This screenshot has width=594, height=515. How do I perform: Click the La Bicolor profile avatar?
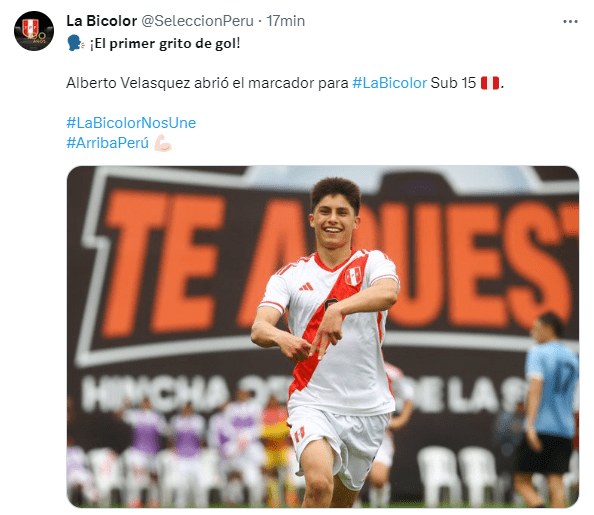pyautogui.click(x=34, y=31)
